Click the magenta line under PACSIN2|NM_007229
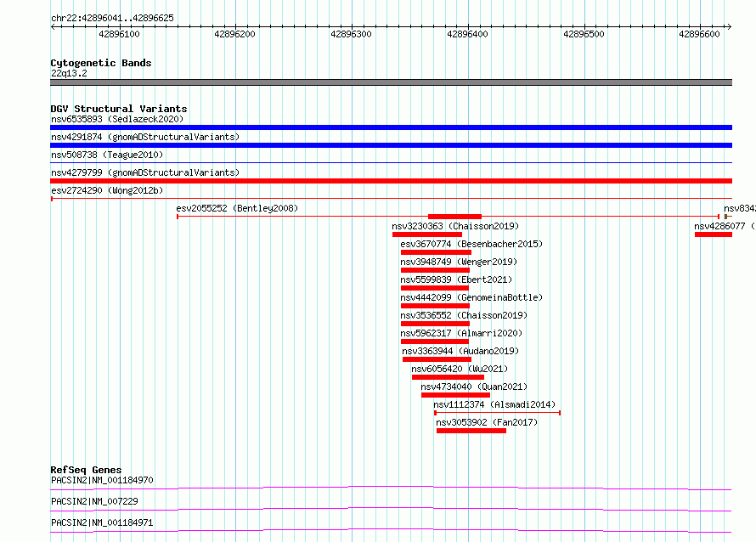 [x=391, y=509]
